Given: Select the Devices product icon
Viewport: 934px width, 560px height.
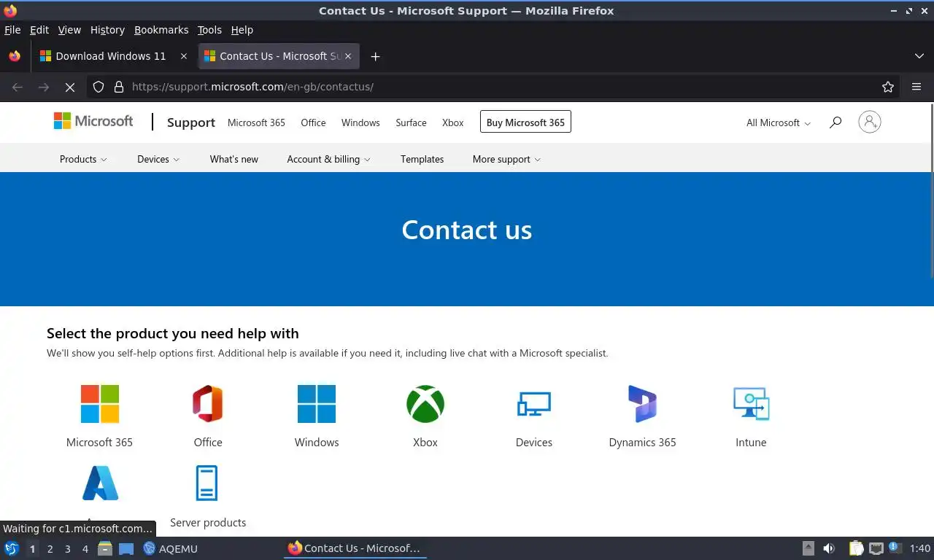Looking at the screenshot, I should (x=534, y=404).
